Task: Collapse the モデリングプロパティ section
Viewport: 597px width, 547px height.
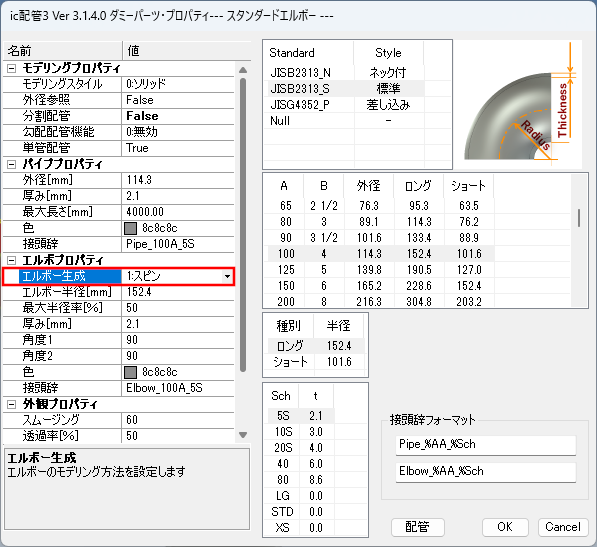Action: (x=12, y=69)
